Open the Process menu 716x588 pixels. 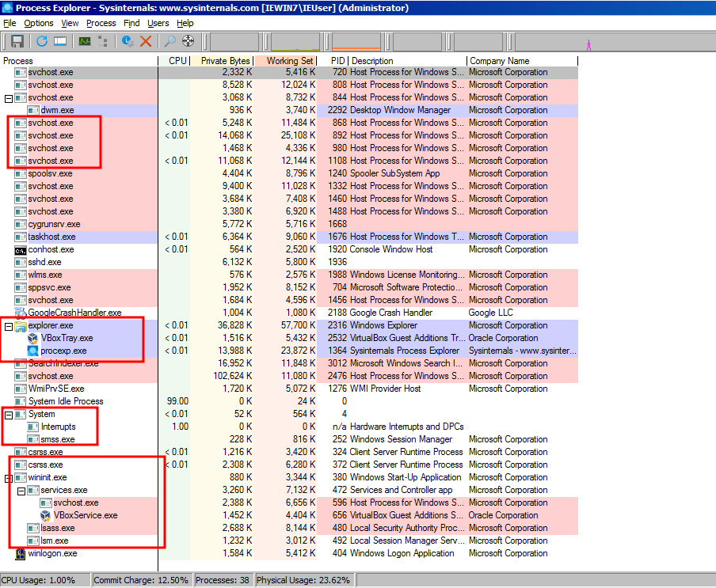[101, 23]
